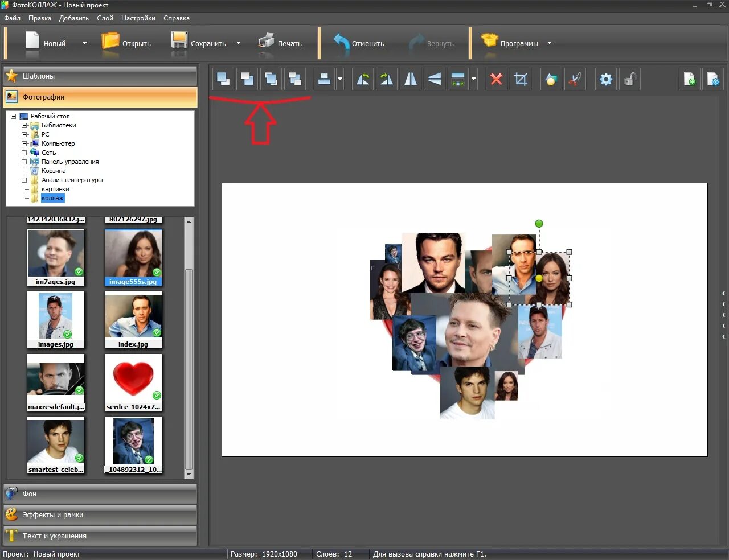The image size is (729, 560).
Task: Select the crop tool icon
Action: coord(520,79)
